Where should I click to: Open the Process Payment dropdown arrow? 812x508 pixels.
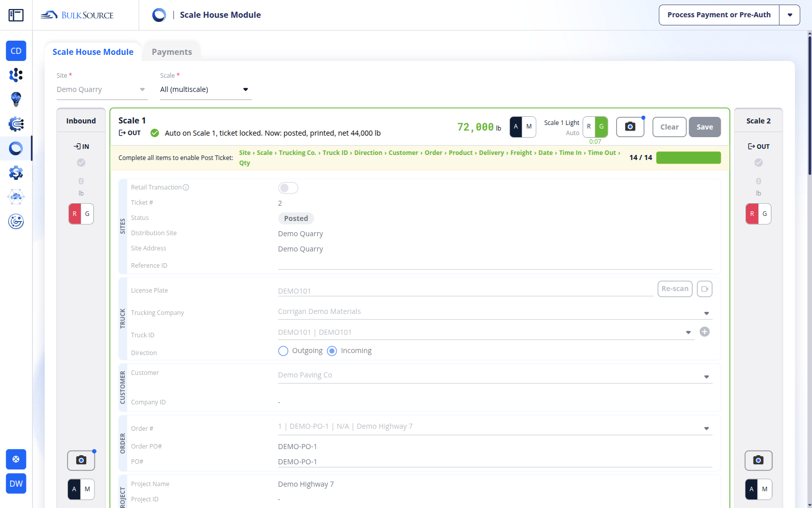coord(790,15)
